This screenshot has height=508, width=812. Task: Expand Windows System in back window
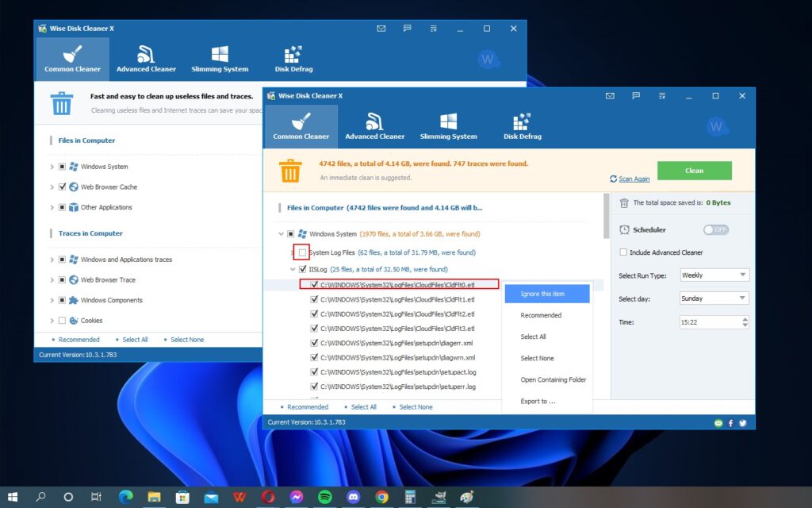[x=52, y=167]
